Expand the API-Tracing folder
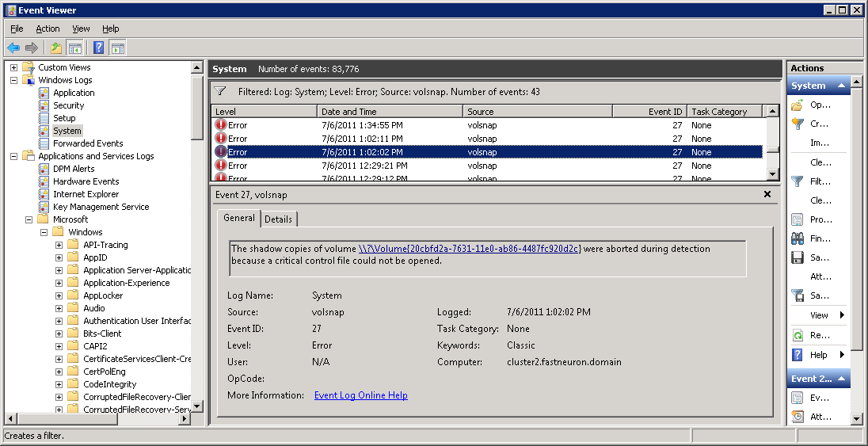Viewport: 868px width, 446px height. 59,245
